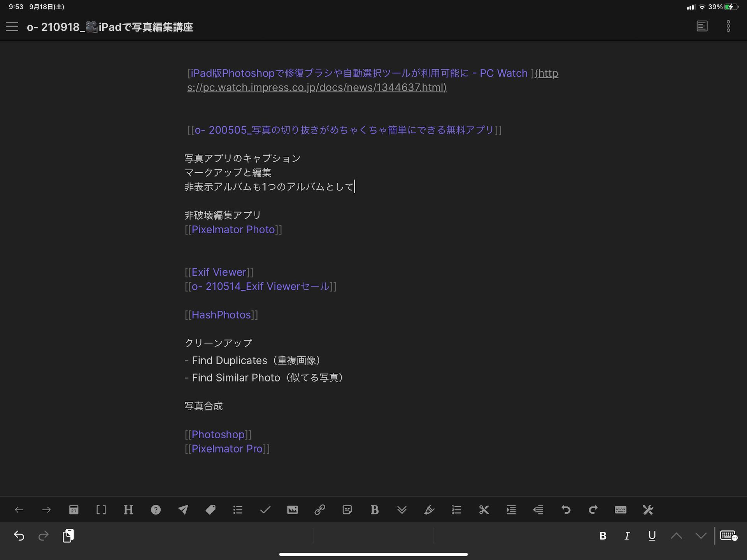Tap the question mark toolbar icon
747x560 pixels.
pos(156,510)
